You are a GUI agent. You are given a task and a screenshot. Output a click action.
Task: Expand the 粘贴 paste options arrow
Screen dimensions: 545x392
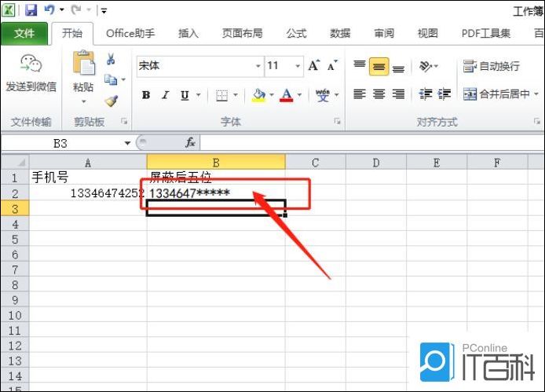coord(83,101)
